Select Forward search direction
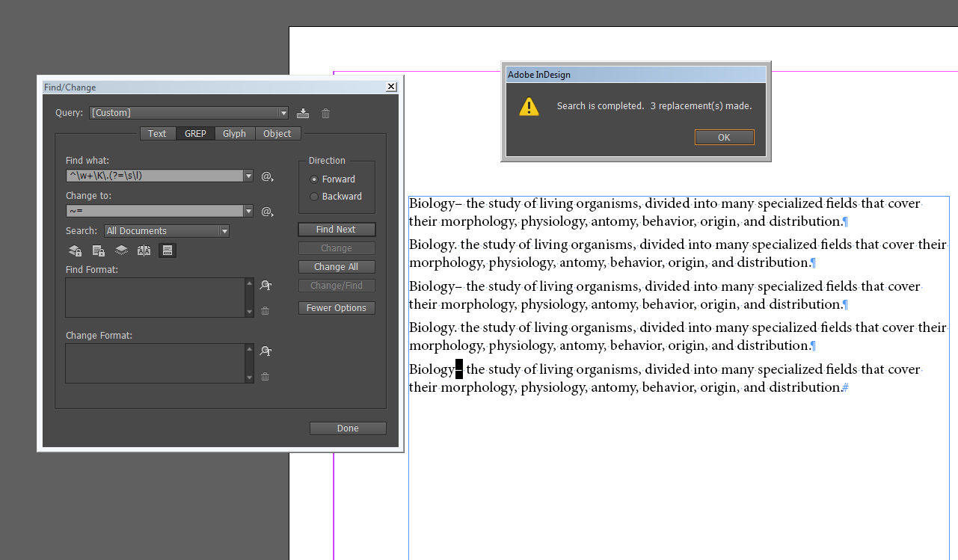 pyautogui.click(x=314, y=179)
